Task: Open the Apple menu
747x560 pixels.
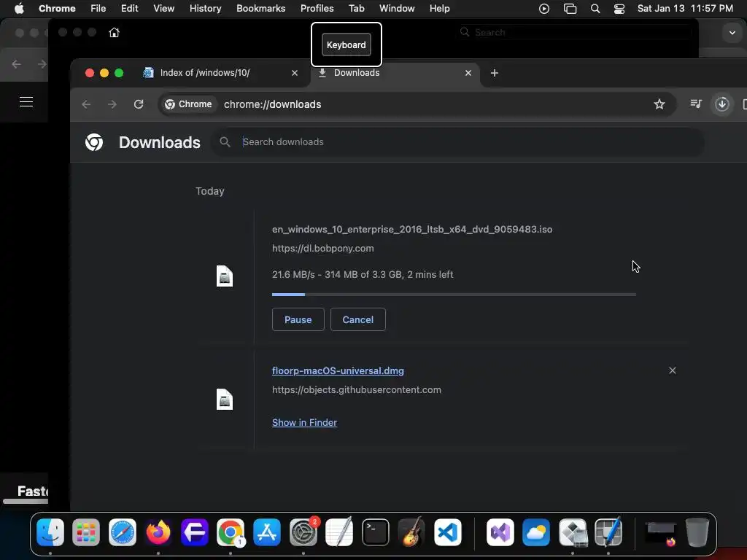Action: click(x=19, y=8)
